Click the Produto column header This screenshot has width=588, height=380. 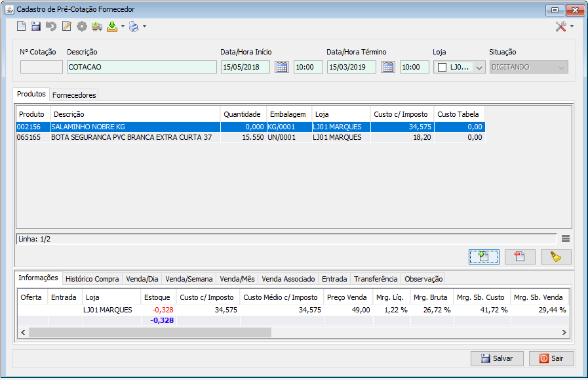[x=33, y=114]
